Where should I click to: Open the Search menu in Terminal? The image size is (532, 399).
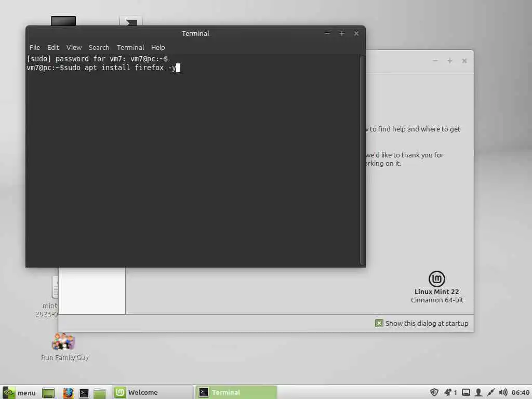[99, 47]
